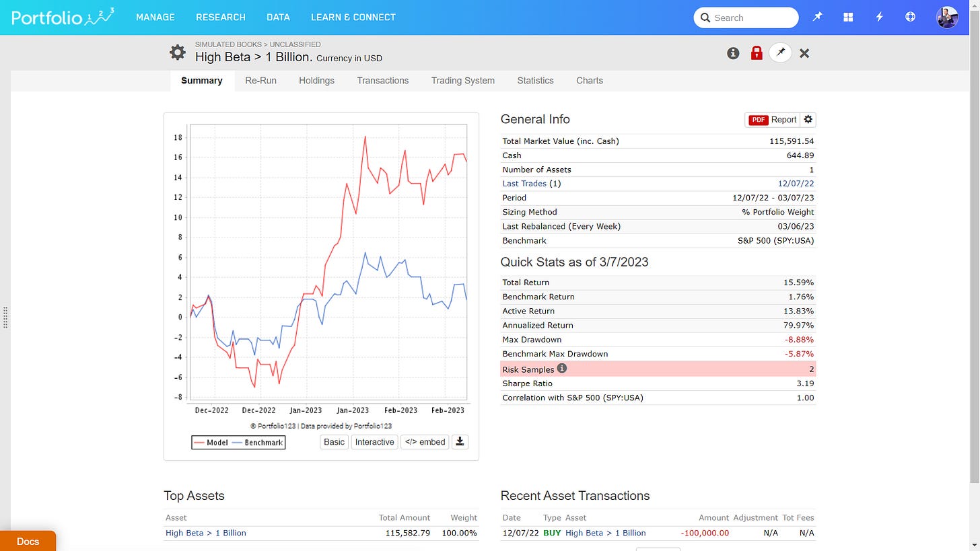Open the grid apps icon in header

(x=848, y=17)
